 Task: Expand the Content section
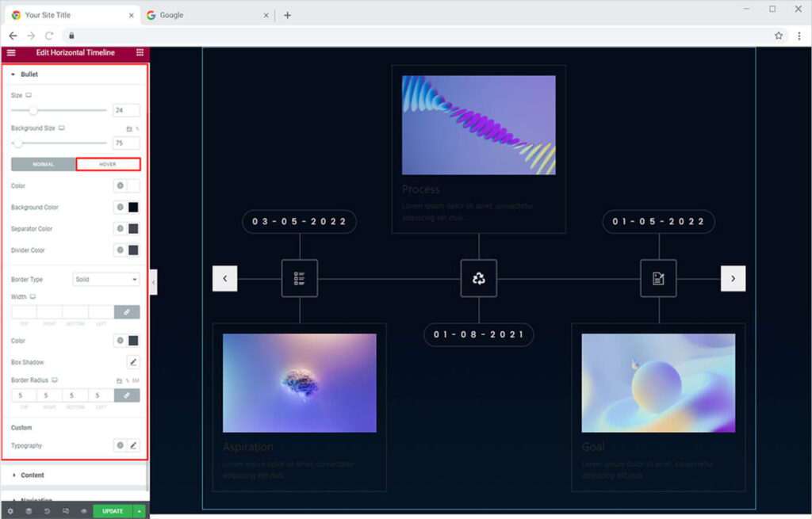coord(33,475)
